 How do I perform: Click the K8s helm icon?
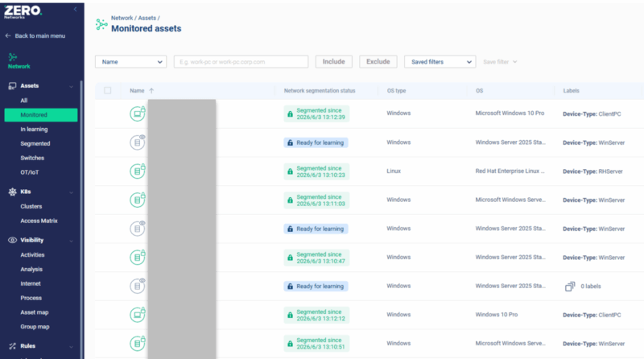[x=12, y=192]
